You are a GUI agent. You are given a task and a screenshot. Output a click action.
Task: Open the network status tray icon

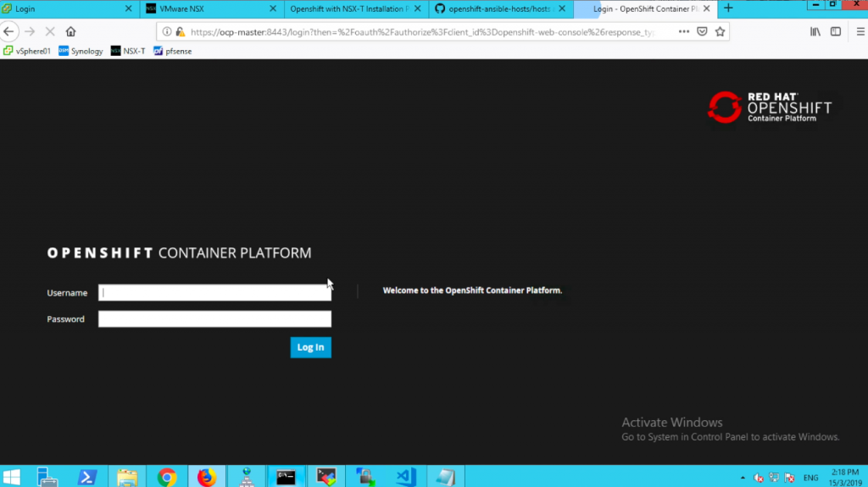click(774, 477)
